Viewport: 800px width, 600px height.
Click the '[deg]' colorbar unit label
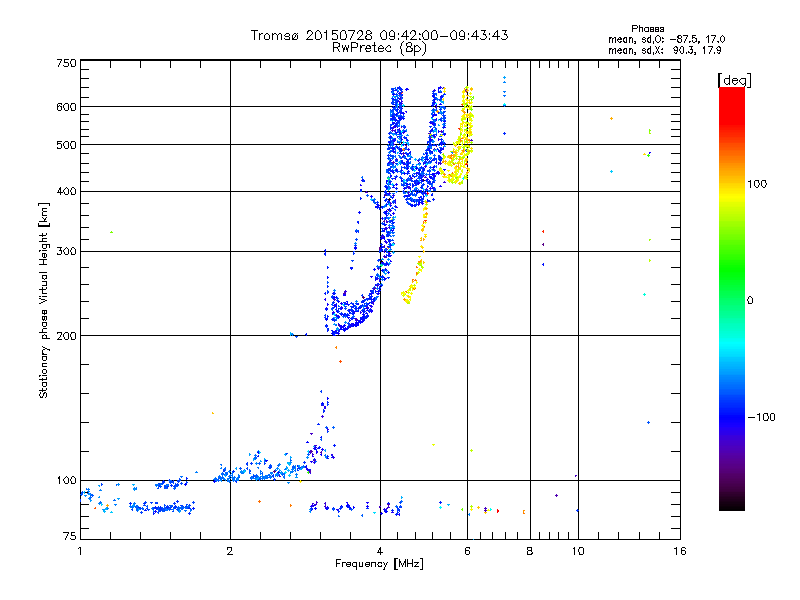coord(734,80)
